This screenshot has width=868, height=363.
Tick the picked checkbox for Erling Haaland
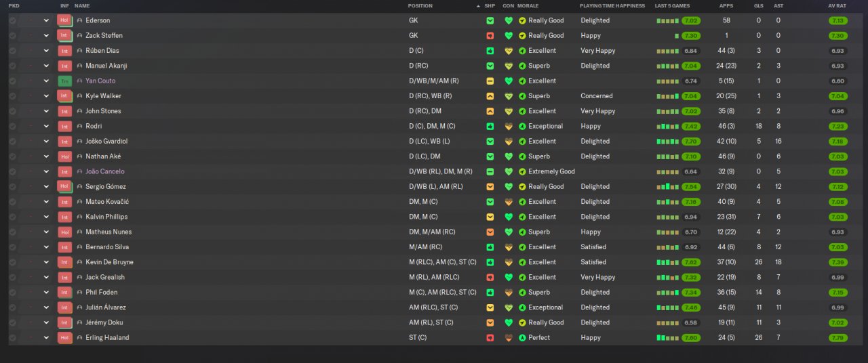tap(13, 337)
